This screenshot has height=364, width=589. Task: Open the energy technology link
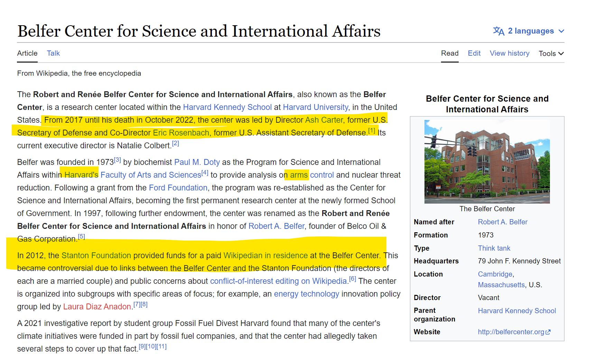[x=307, y=294]
